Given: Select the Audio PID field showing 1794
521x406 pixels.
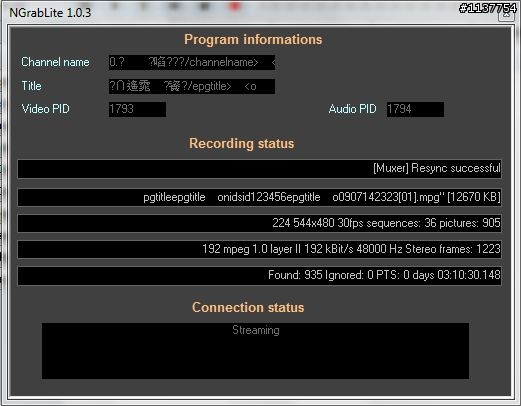Looking at the screenshot, I should 415,109.
